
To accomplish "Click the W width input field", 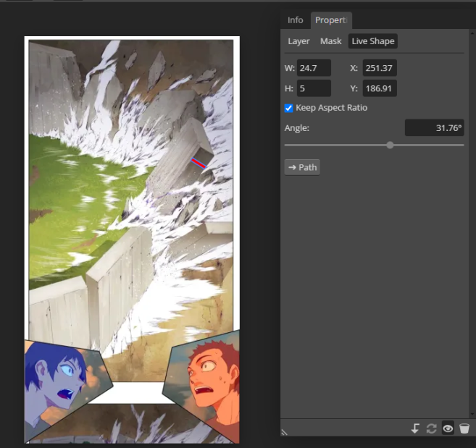I will (x=314, y=67).
